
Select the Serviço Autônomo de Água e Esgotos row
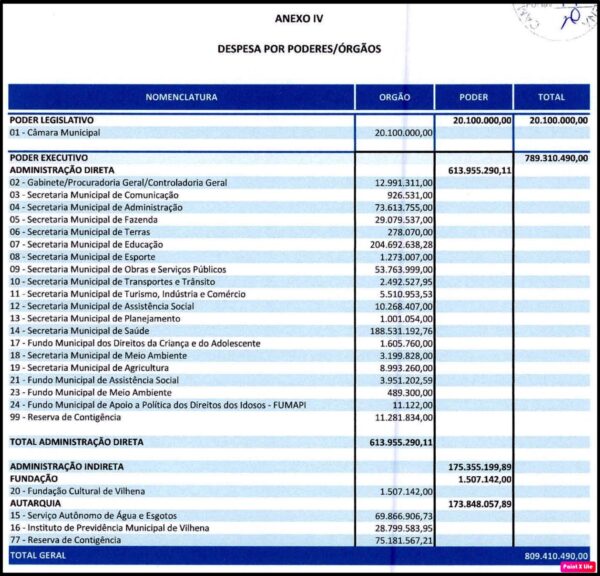90,516
